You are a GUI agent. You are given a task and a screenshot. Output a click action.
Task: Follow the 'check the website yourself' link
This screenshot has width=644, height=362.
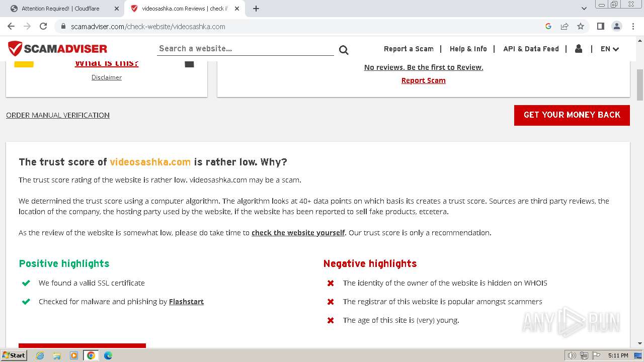click(x=298, y=233)
